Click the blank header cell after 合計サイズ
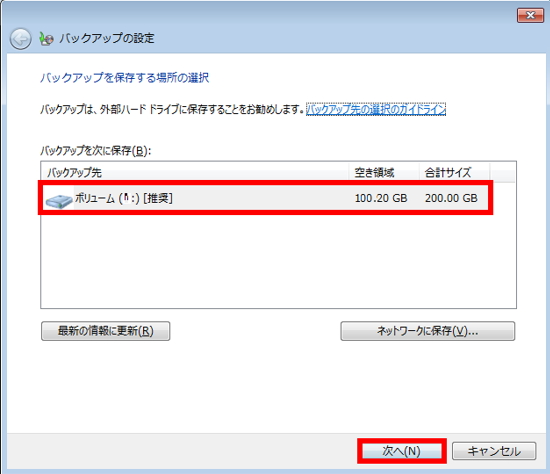 (502, 172)
